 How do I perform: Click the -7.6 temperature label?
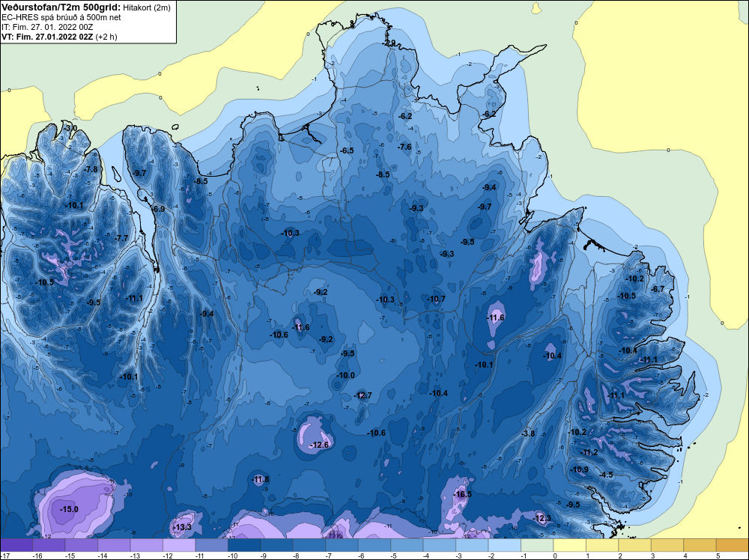404,147
